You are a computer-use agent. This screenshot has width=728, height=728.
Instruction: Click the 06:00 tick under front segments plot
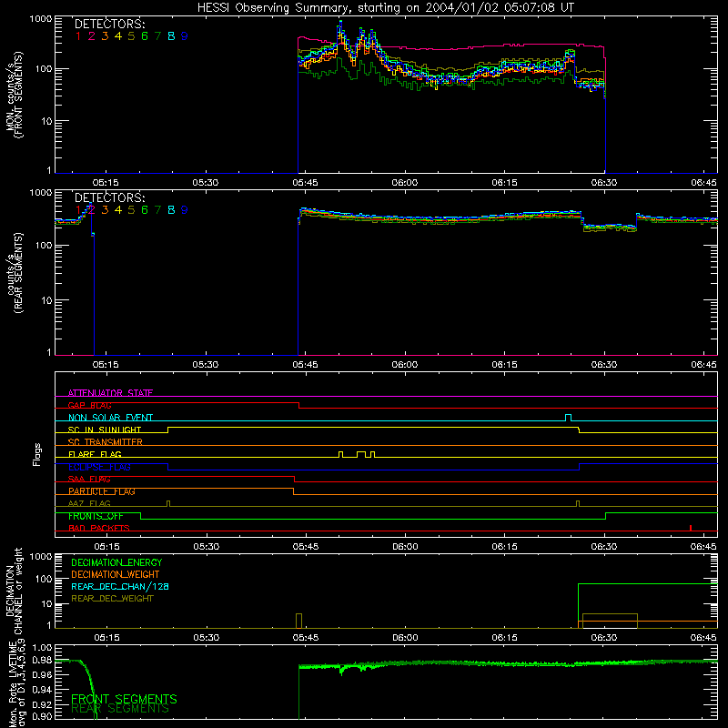tap(405, 183)
